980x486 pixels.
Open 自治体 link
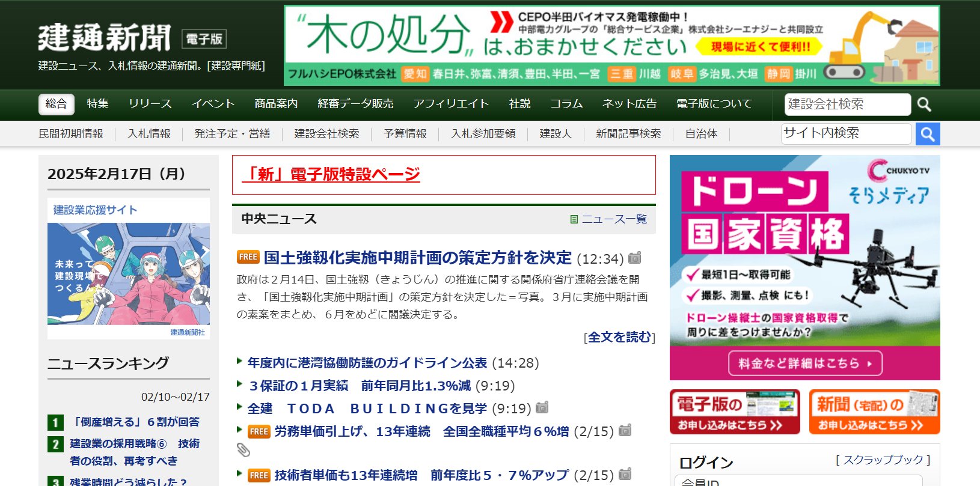pyautogui.click(x=701, y=134)
